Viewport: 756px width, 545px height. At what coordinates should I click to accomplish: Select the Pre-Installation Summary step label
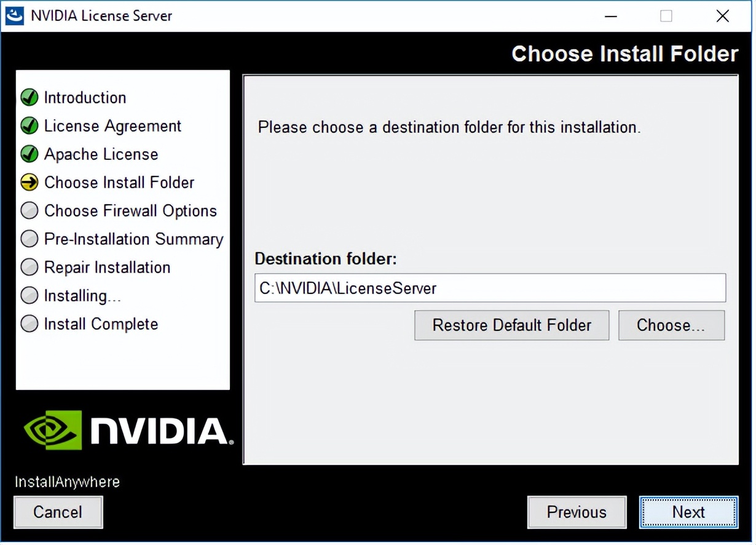pyautogui.click(x=133, y=239)
